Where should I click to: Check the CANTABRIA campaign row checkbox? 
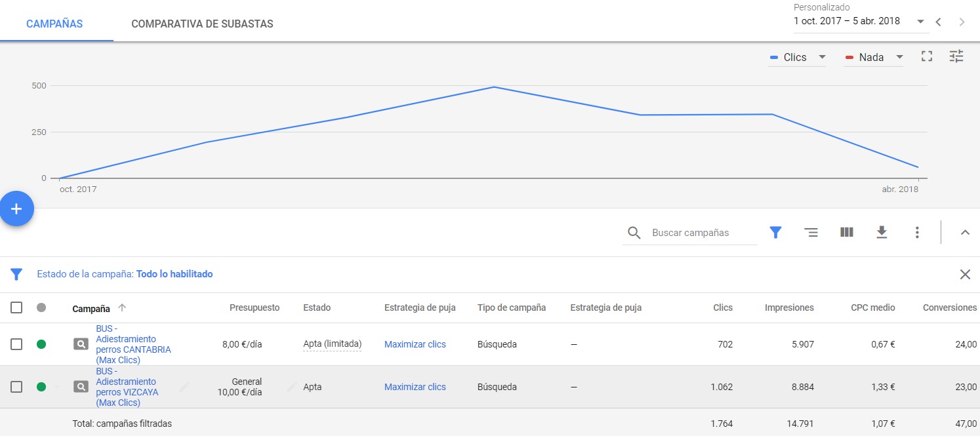click(17, 344)
